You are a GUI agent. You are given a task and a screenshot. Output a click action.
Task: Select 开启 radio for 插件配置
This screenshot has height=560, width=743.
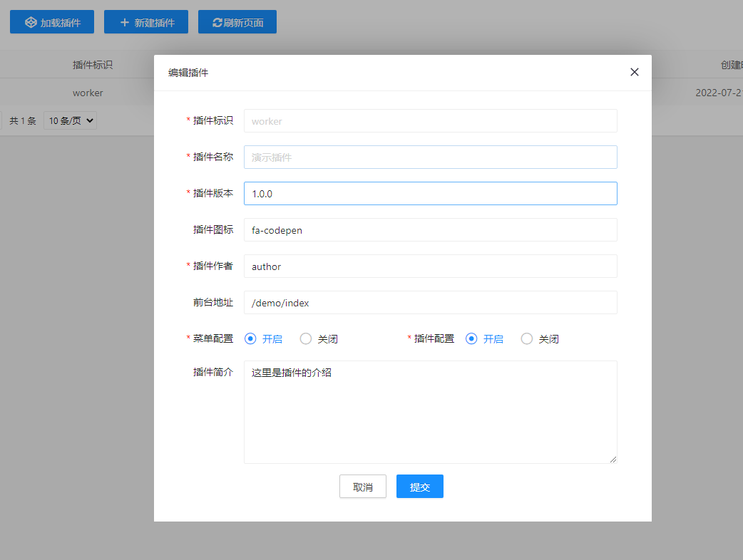click(471, 339)
